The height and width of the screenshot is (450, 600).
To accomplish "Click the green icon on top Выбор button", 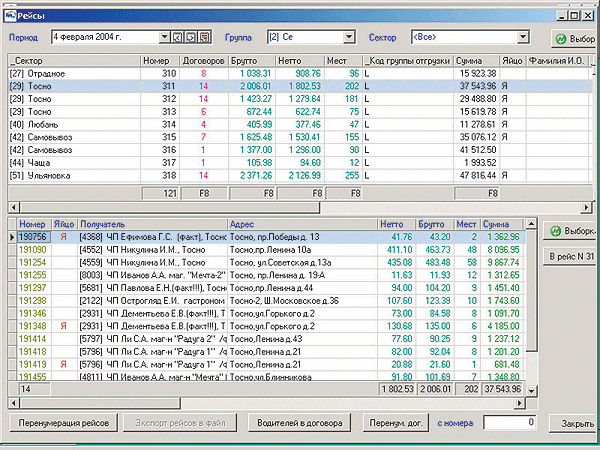I will pyautogui.click(x=561, y=39).
